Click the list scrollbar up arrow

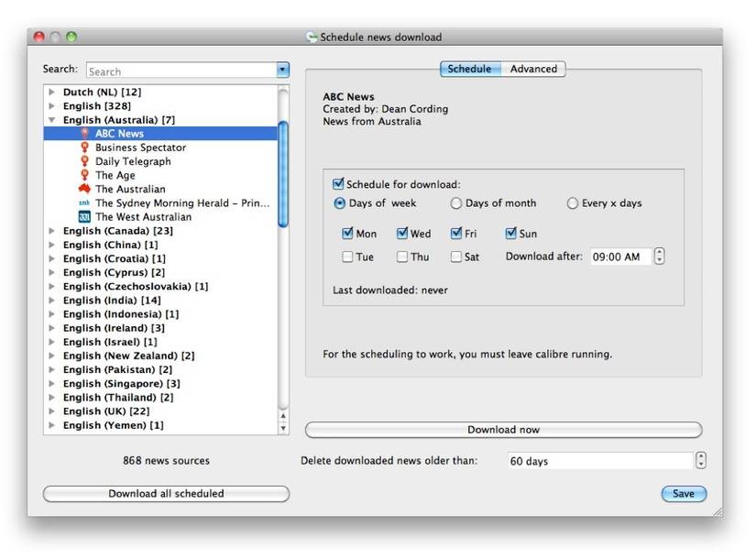point(283,416)
